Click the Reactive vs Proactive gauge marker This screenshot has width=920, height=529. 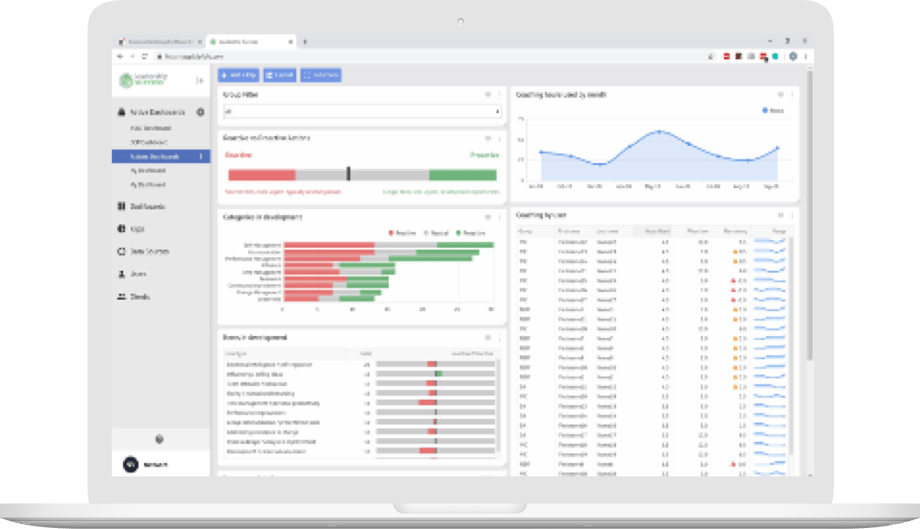[348, 174]
